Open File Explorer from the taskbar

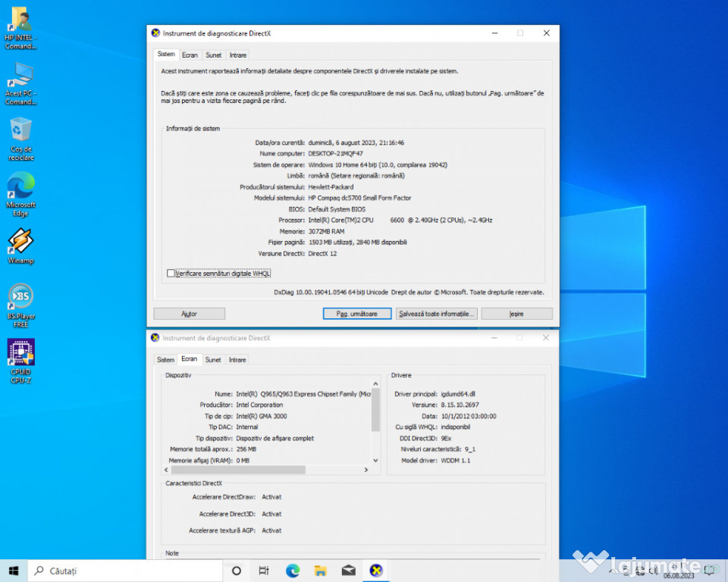point(320,571)
